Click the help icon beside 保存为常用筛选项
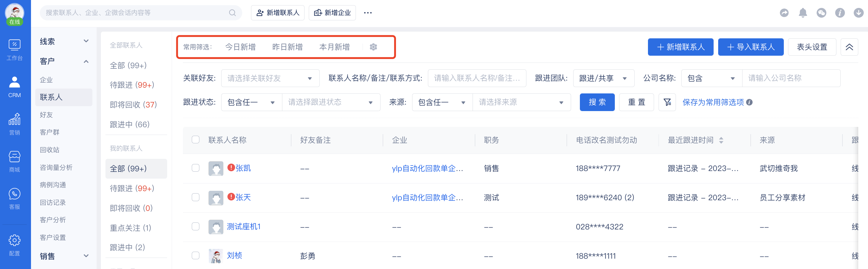868x269 pixels. pos(749,102)
